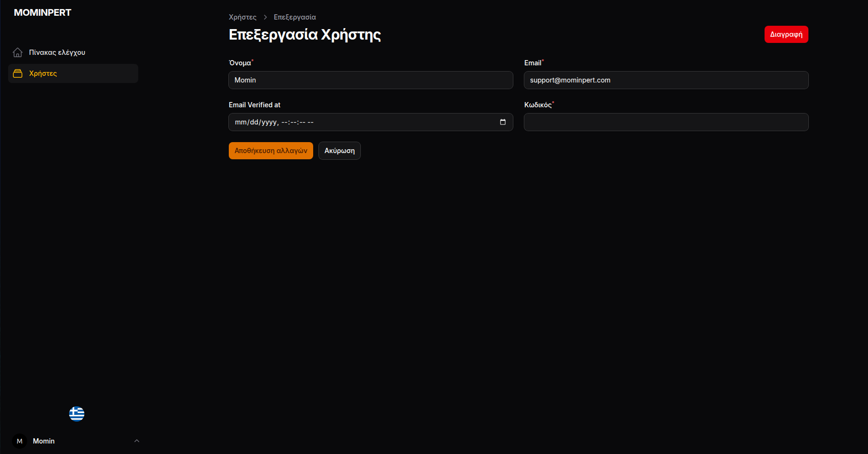The image size is (868, 454).
Task: Select the Email address field
Action: 666,80
